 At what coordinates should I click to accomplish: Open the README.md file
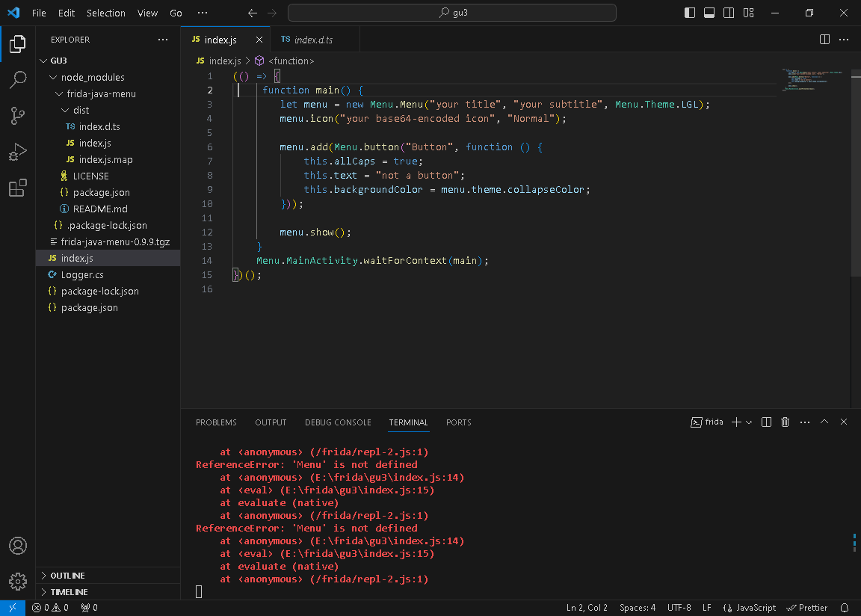click(x=108, y=209)
